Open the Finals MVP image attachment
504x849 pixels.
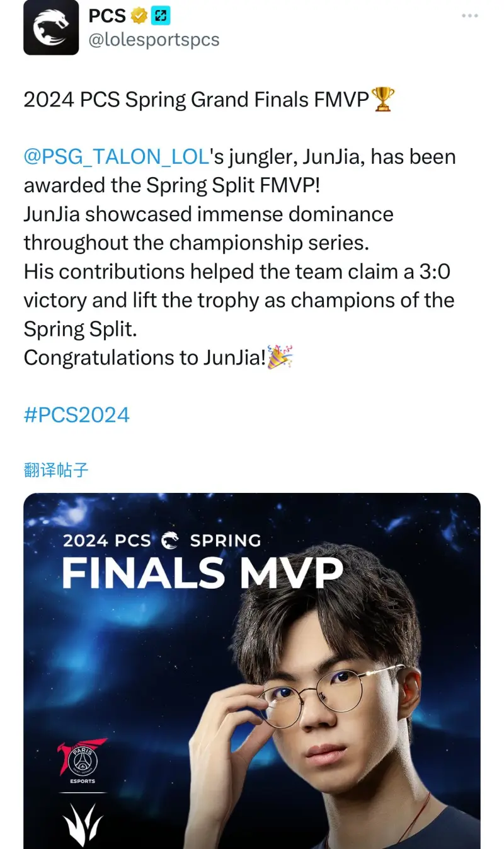252,668
